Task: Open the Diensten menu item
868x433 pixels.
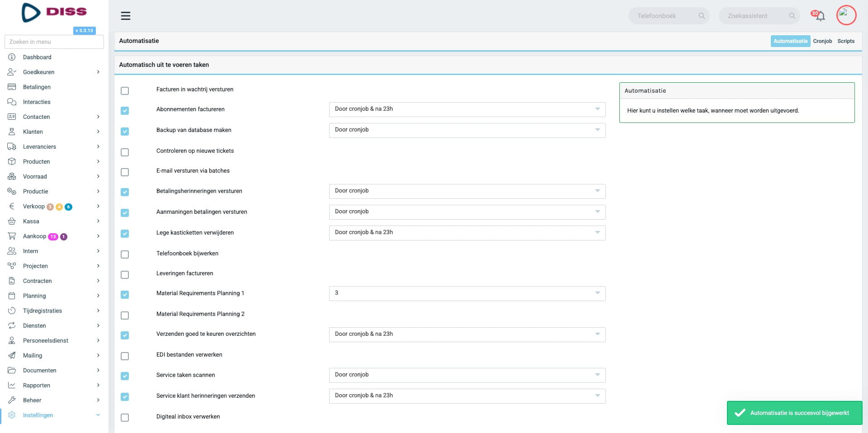Action: [x=54, y=325]
